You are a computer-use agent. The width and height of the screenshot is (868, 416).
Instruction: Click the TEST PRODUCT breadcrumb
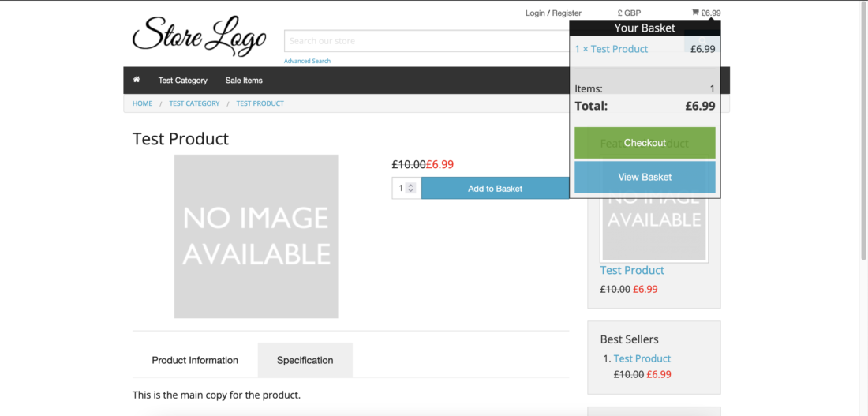point(260,103)
